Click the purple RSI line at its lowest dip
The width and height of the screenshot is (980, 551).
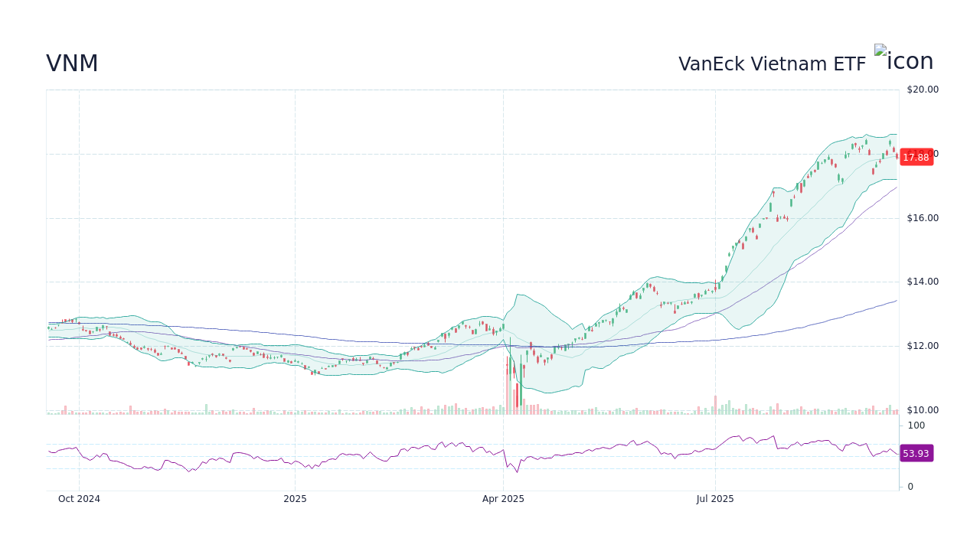tap(515, 473)
